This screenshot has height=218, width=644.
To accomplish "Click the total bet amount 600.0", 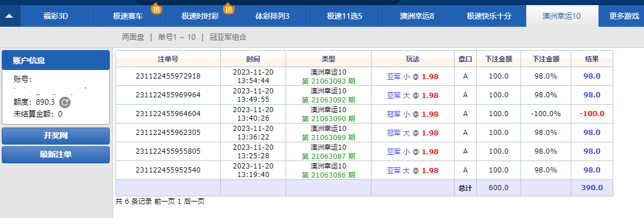I will pos(498,188).
